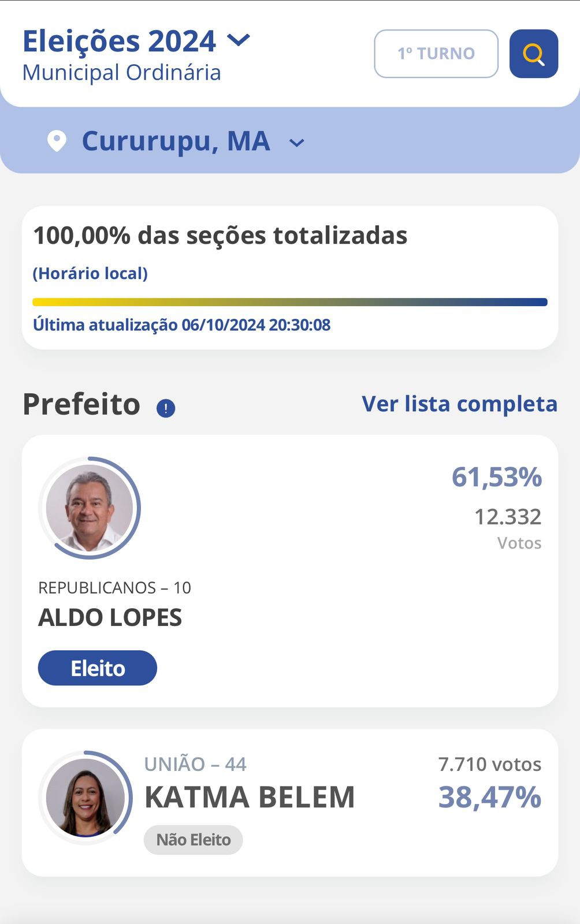
Task: Select the 1º TURNO round selector
Action: pyautogui.click(x=436, y=54)
